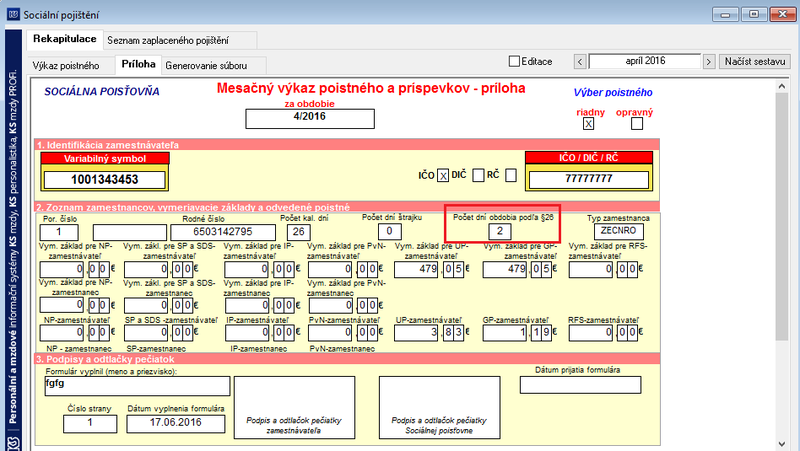Viewport: 800px width, 451px height.
Task: Click Formulár vyplnil field fgfg
Action: tap(137, 386)
